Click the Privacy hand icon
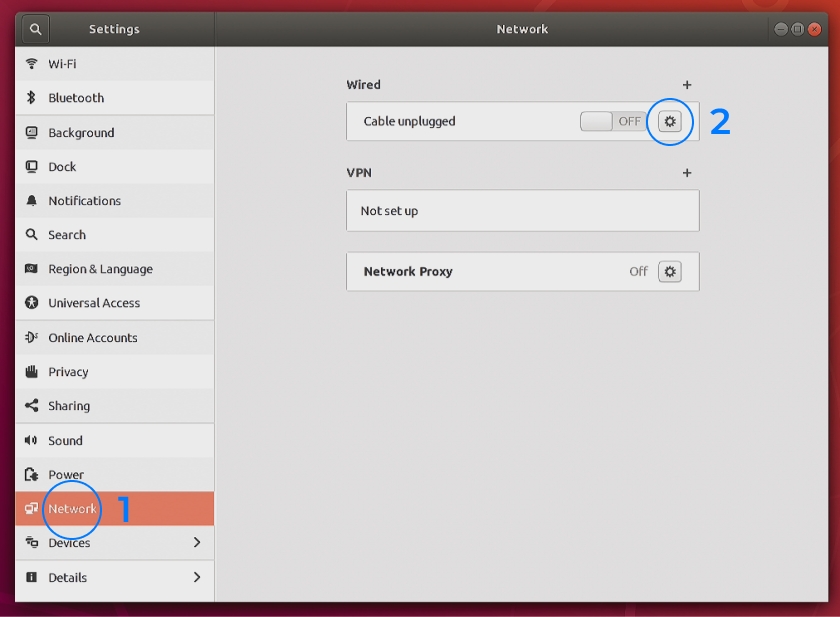840x617 pixels. [31, 372]
